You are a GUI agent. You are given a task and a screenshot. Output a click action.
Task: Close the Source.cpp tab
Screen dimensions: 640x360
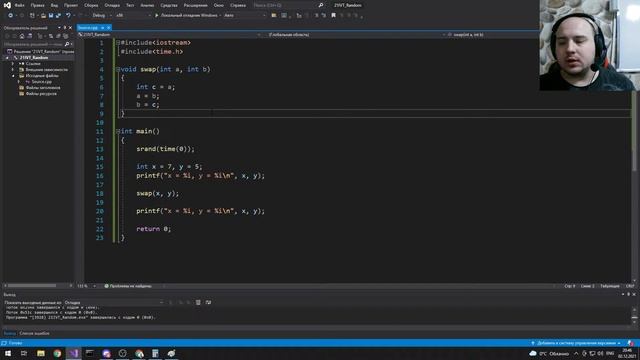point(109,28)
